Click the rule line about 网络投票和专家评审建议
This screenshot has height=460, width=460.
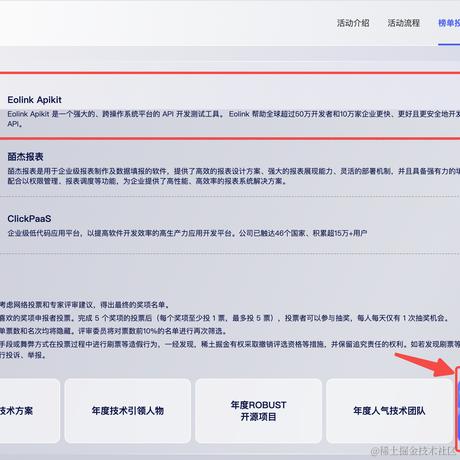click(85, 305)
